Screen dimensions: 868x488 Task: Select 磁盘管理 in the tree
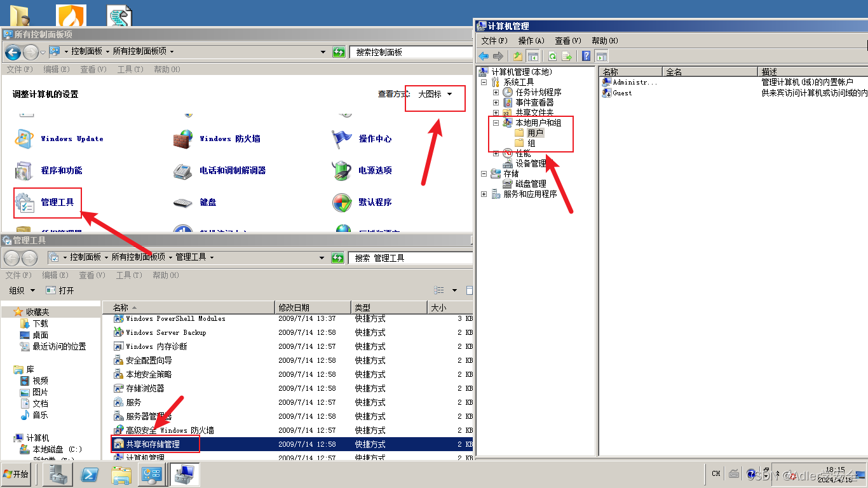pyautogui.click(x=525, y=184)
